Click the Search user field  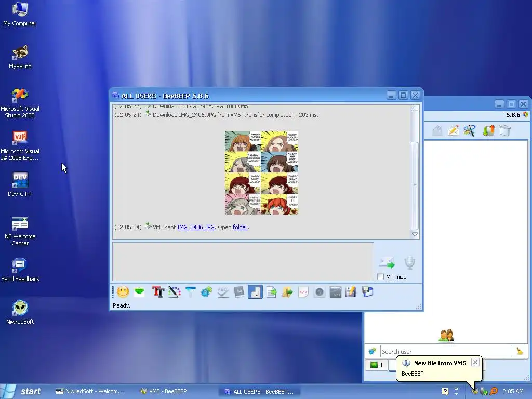pyautogui.click(x=446, y=352)
